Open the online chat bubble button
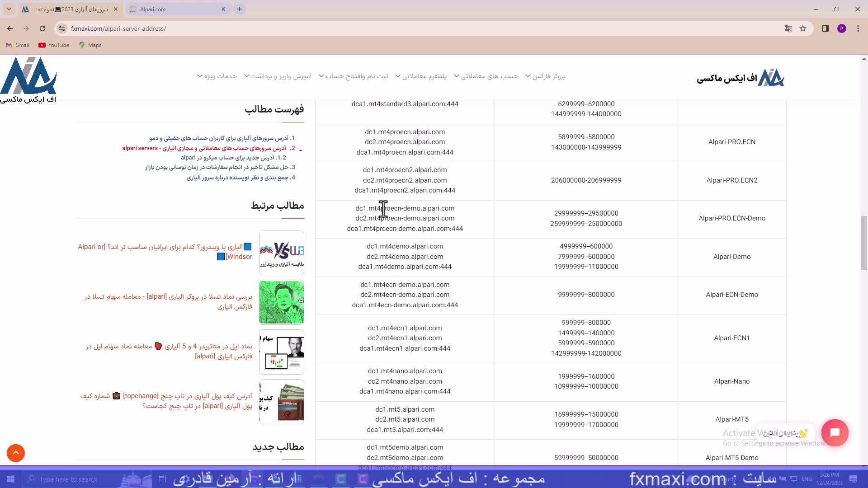The image size is (868, 488). (835, 433)
